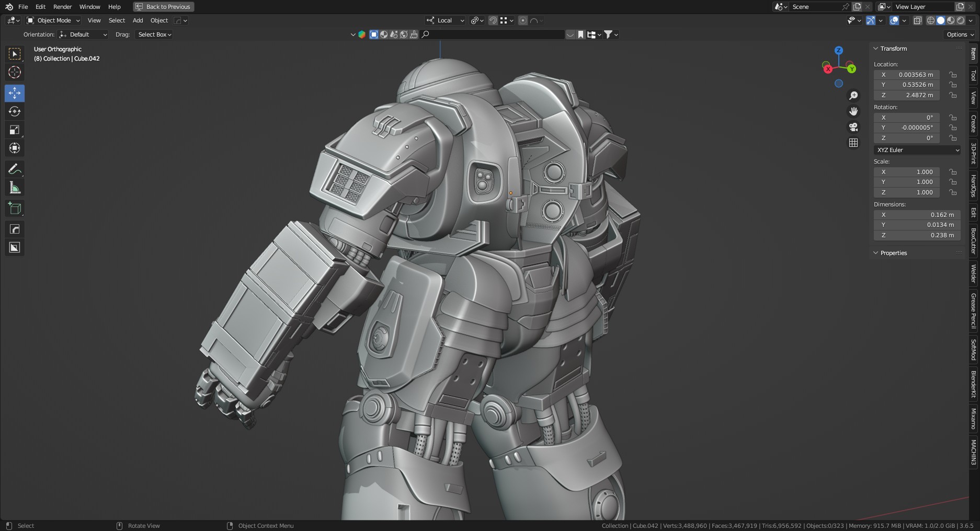
Task: Open the Drag Select Box dropdown
Action: 154,34
